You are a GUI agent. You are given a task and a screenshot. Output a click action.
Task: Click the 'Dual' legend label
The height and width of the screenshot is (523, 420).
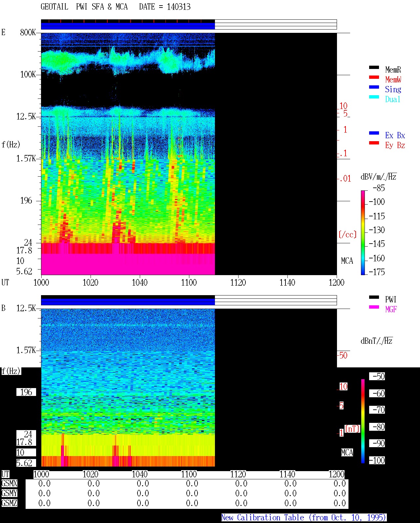tap(393, 99)
